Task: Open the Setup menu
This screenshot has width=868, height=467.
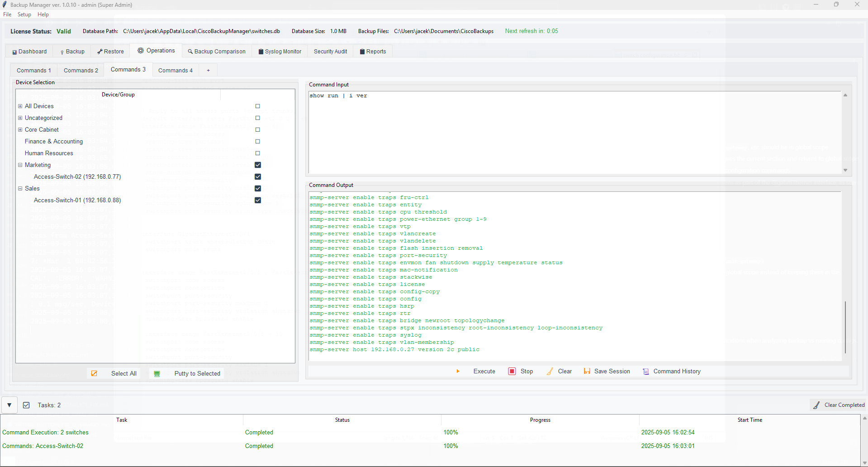Action: 24,14
